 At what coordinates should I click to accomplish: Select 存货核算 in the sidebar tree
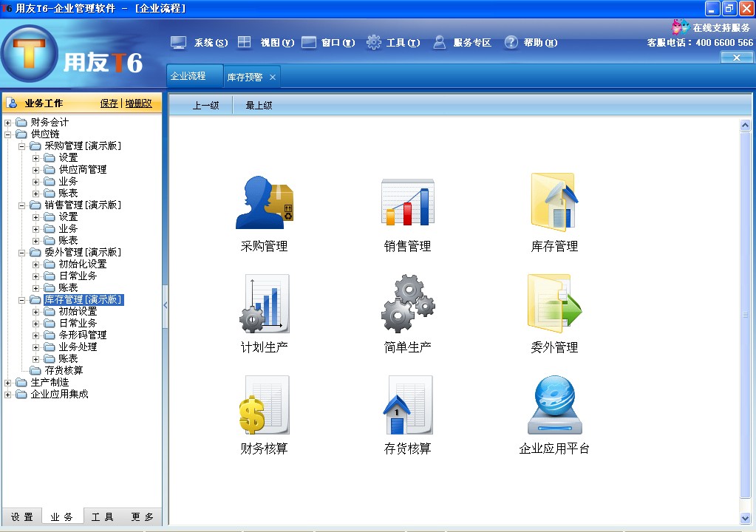(64, 370)
